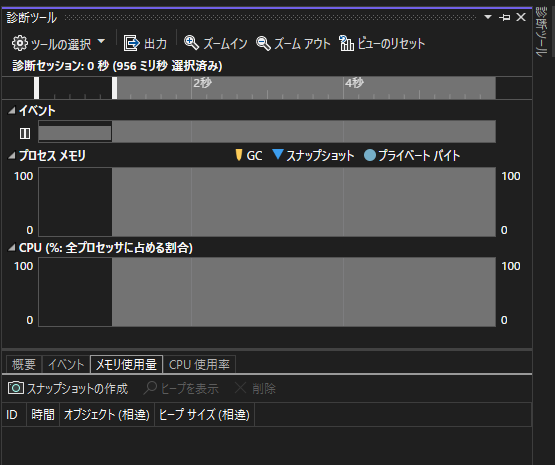
Task: Switch to the 概要 tab
Action: point(24,364)
